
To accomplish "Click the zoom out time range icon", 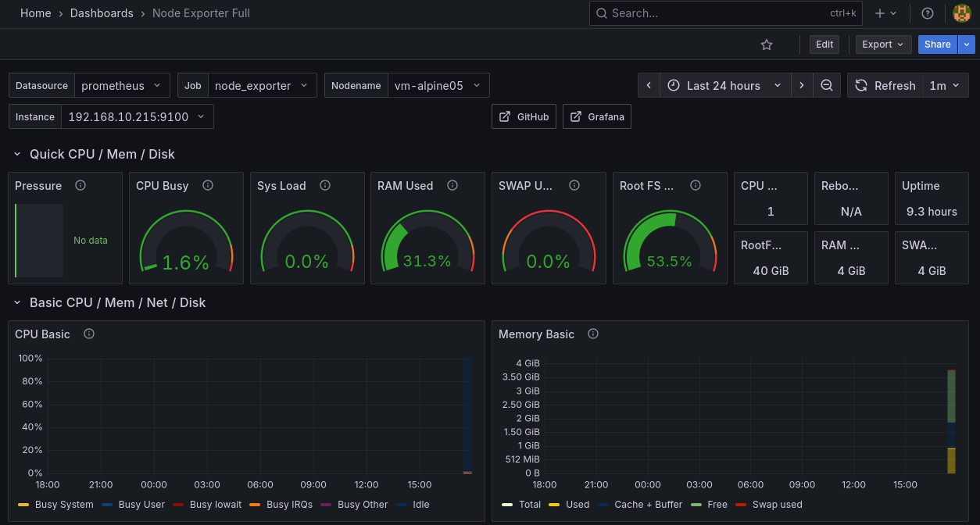I will [826, 86].
